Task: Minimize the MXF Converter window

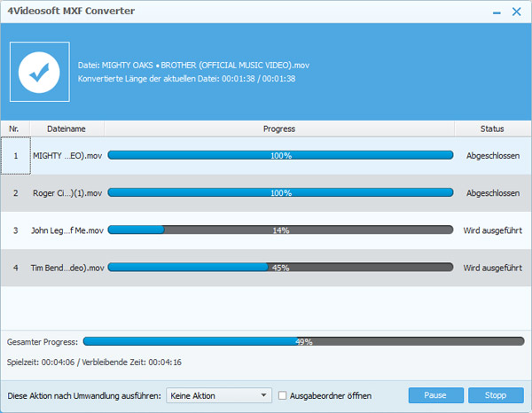Action: click(x=492, y=13)
